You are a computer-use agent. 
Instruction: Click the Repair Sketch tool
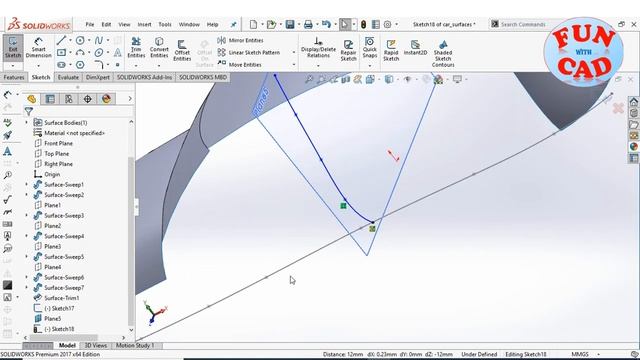pyautogui.click(x=349, y=51)
